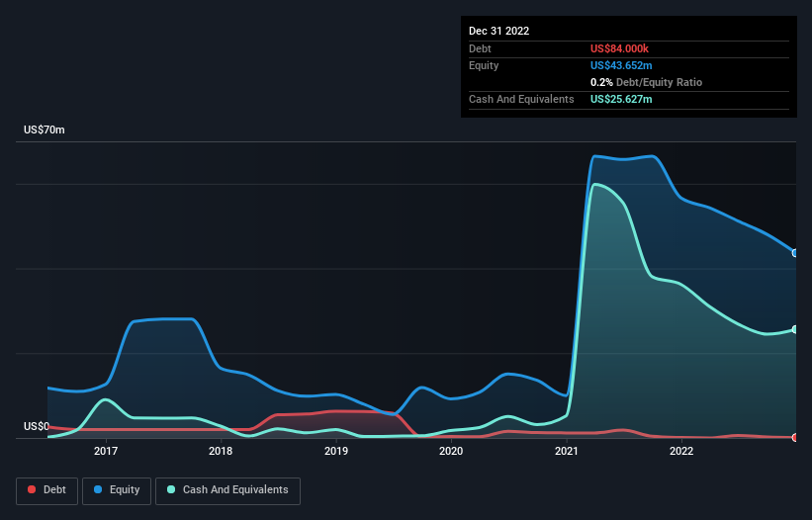Click the 2019 x-axis label

(336, 451)
